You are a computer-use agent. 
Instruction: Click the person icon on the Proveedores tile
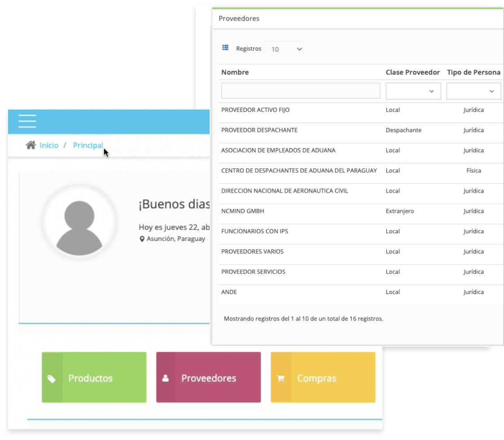click(166, 378)
